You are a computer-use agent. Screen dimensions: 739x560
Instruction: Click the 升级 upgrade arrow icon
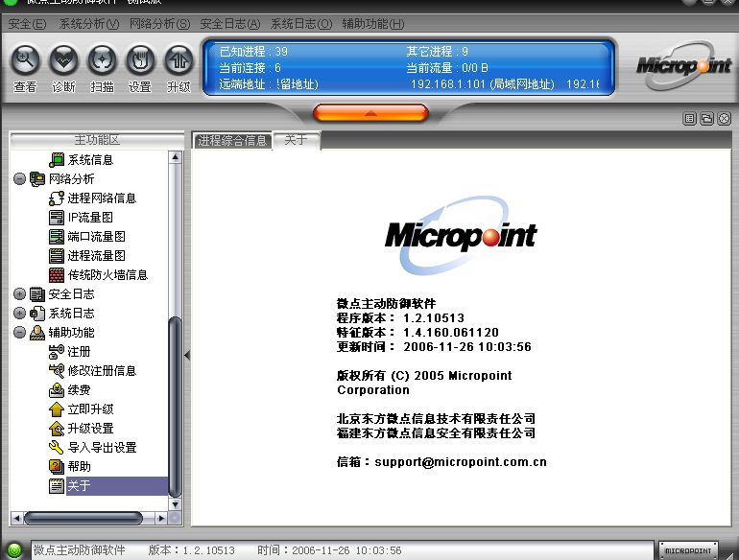click(179, 59)
